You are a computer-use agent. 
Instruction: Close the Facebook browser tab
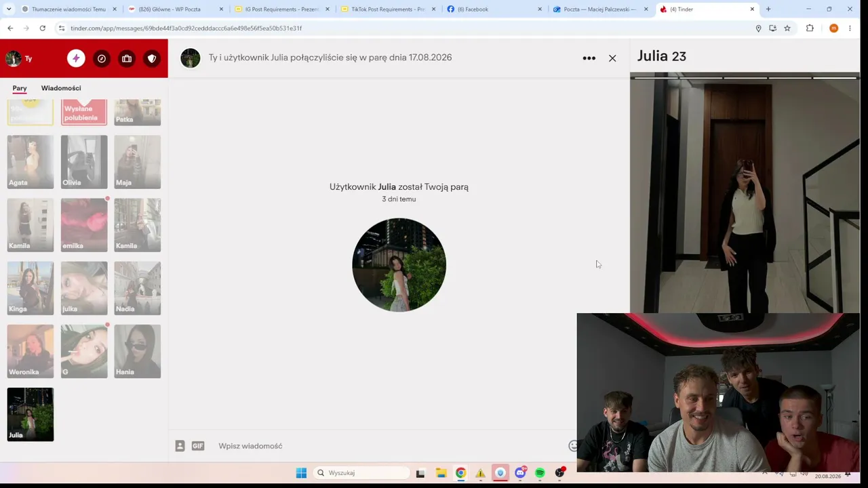(x=540, y=9)
